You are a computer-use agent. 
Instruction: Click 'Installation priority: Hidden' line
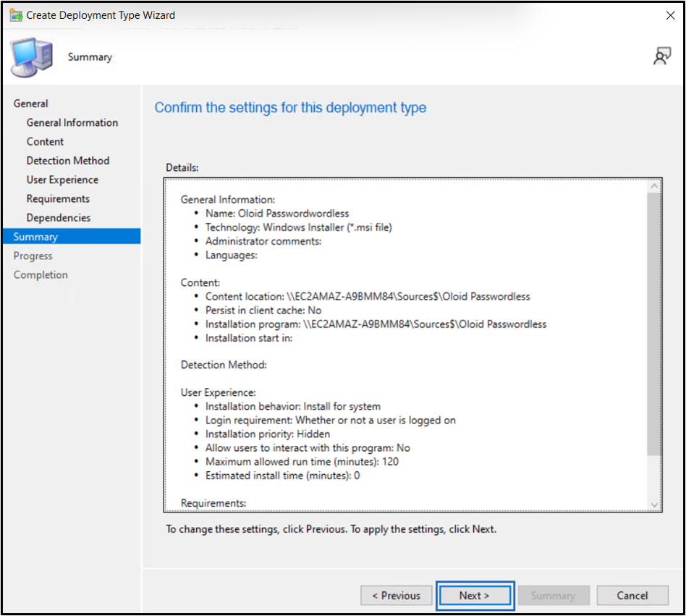pyautogui.click(x=268, y=434)
